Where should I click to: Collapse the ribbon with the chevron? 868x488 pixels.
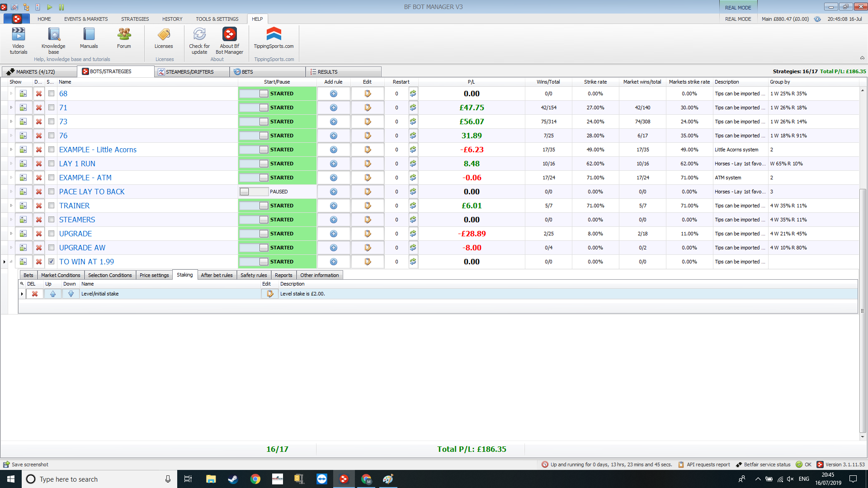point(862,58)
